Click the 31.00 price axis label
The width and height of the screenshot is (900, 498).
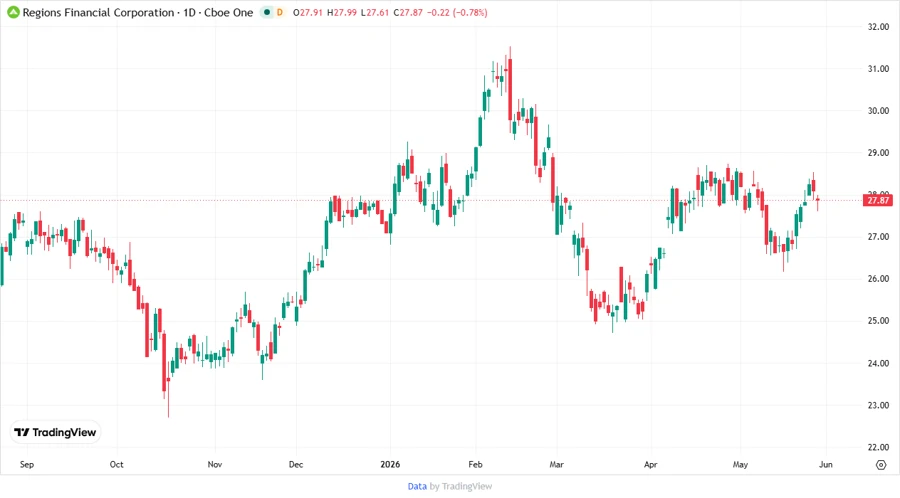tap(878, 68)
